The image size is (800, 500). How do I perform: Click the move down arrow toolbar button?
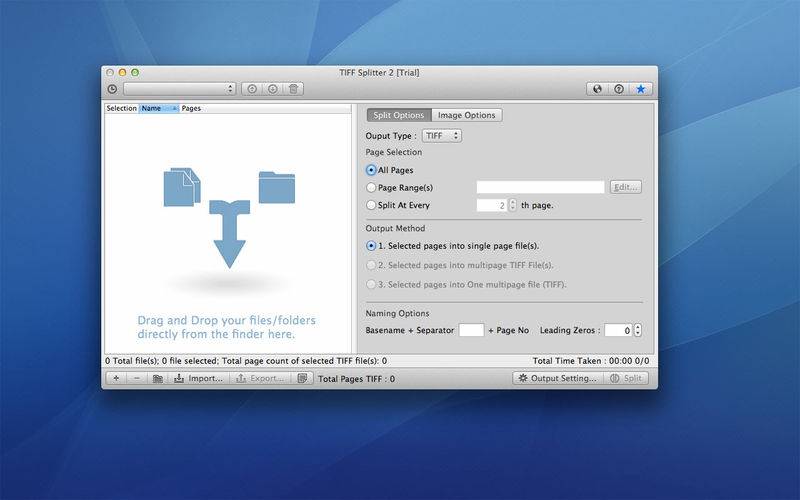pyautogui.click(x=273, y=89)
